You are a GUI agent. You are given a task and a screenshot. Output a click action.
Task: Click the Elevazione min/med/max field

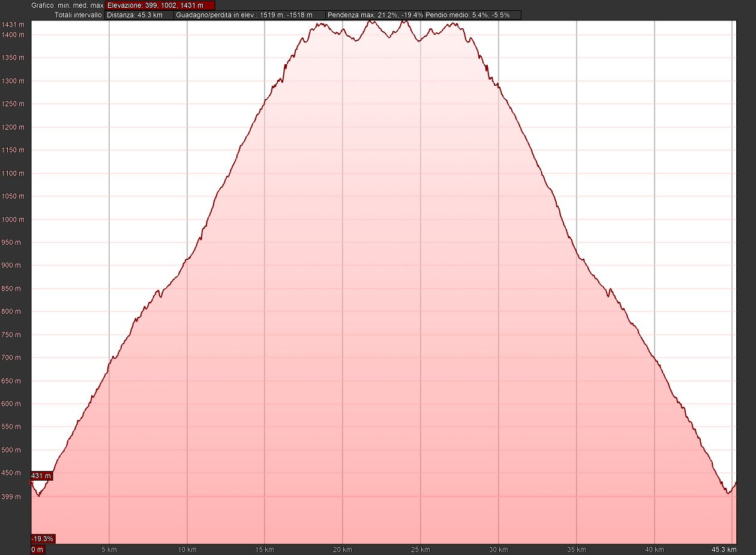pyautogui.click(x=160, y=5)
